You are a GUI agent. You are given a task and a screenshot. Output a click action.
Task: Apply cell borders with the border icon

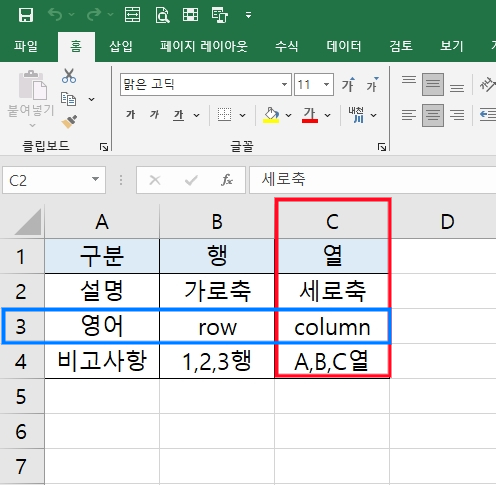point(224,115)
